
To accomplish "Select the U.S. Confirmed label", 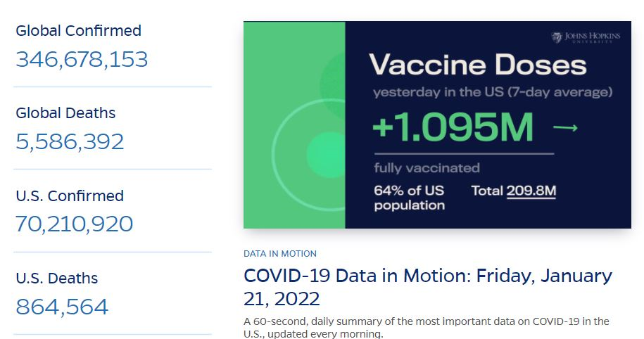I will coord(70,196).
